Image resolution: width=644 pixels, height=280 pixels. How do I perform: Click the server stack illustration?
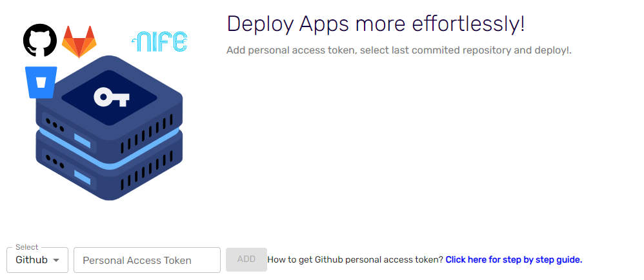coord(109,128)
